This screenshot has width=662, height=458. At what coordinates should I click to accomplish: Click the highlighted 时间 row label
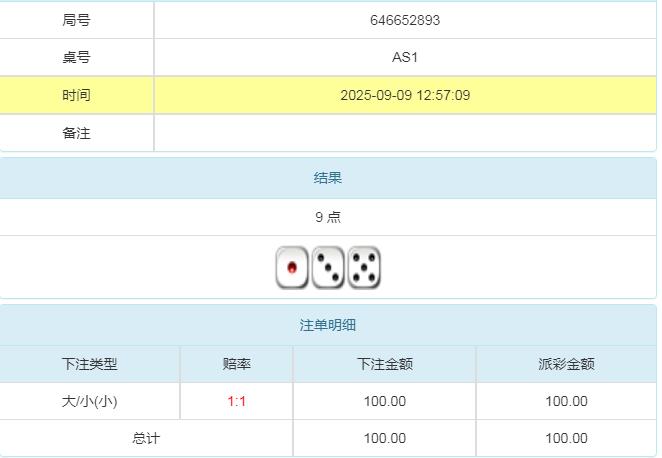click(76, 95)
